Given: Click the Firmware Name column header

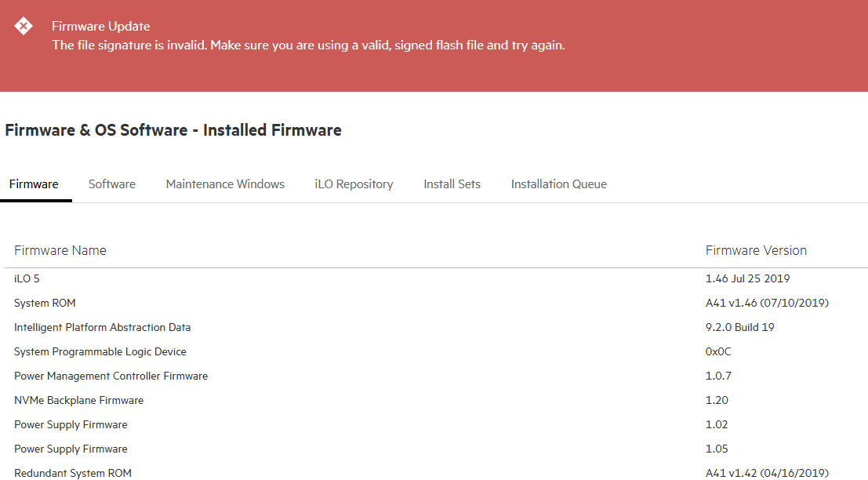Looking at the screenshot, I should pos(60,250).
